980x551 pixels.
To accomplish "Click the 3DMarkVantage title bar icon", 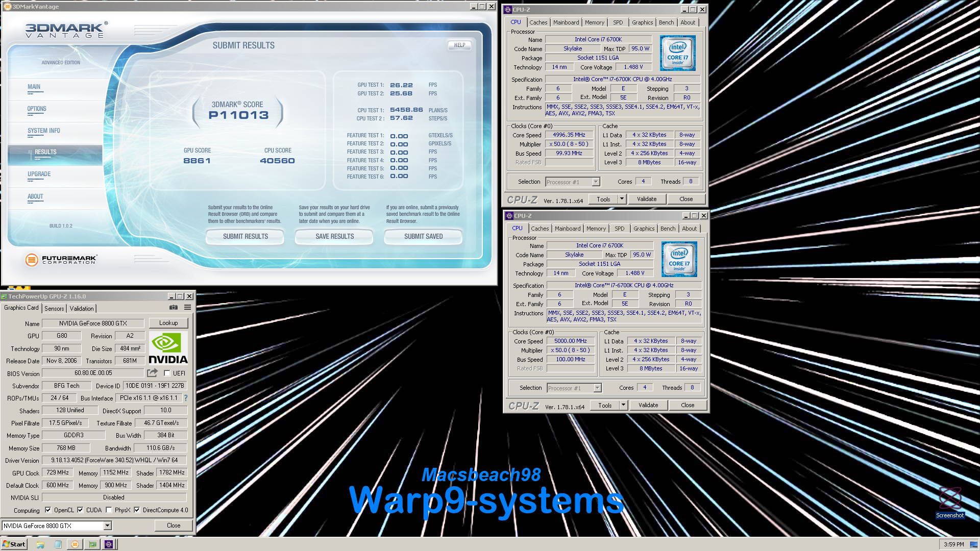I will pos(7,7).
